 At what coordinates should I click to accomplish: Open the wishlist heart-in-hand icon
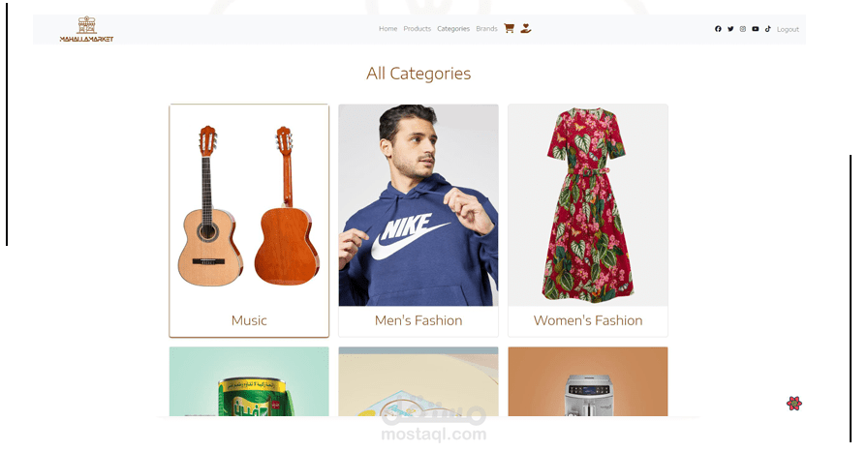(x=526, y=28)
